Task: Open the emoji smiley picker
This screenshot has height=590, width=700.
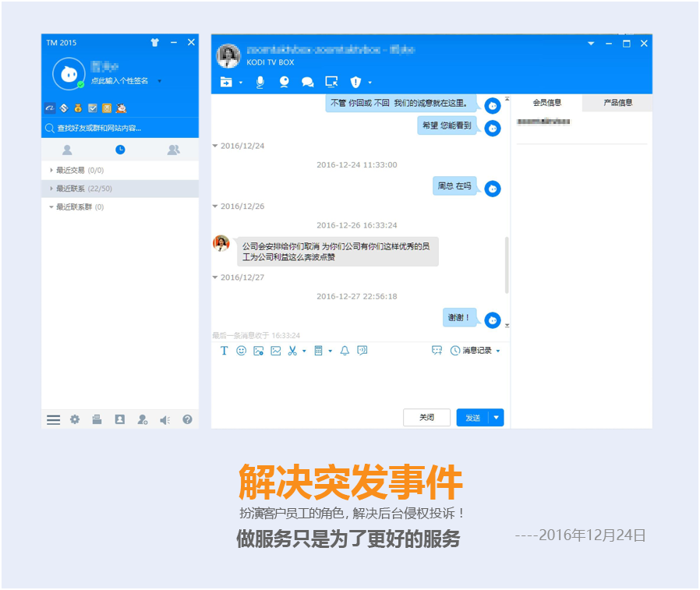Action: 241,351
